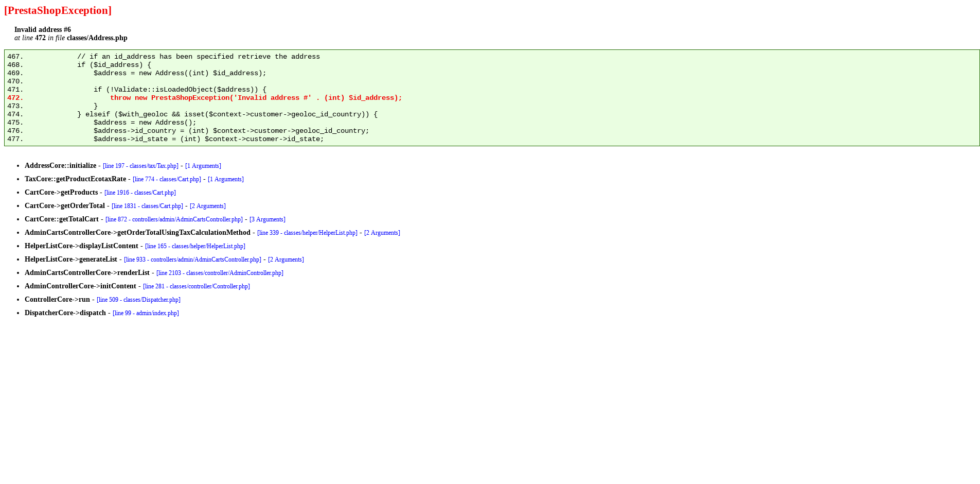Click DispatcherCore->dispatch trace entry
The width and height of the screenshot is (980, 484).
coord(65,313)
